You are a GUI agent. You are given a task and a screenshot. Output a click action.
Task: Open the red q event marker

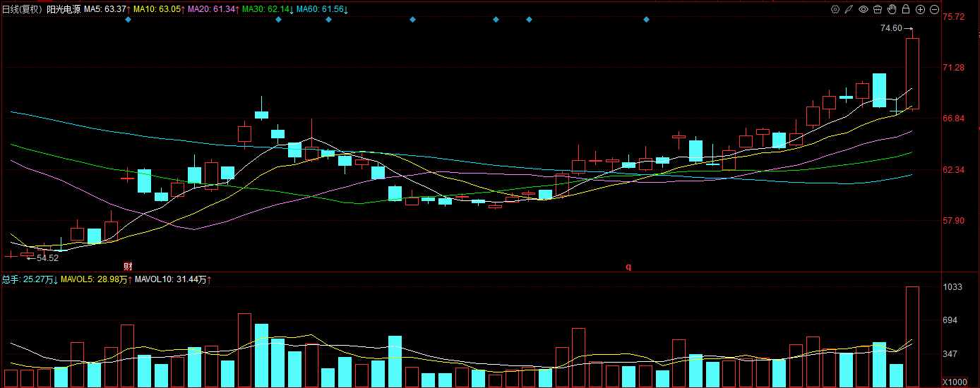tap(628, 267)
